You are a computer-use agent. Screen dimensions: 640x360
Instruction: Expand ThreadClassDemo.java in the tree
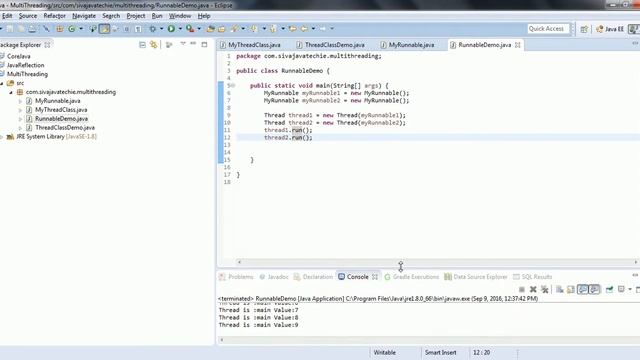coord(20,128)
